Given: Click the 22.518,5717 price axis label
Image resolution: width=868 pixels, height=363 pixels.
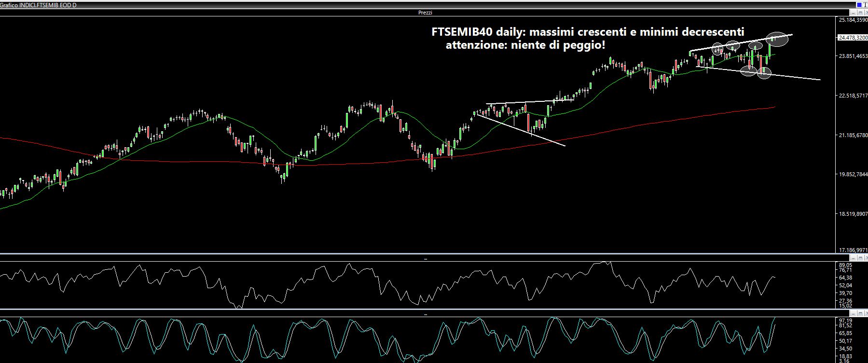Looking at the screenshot, I should coord(853,96).
